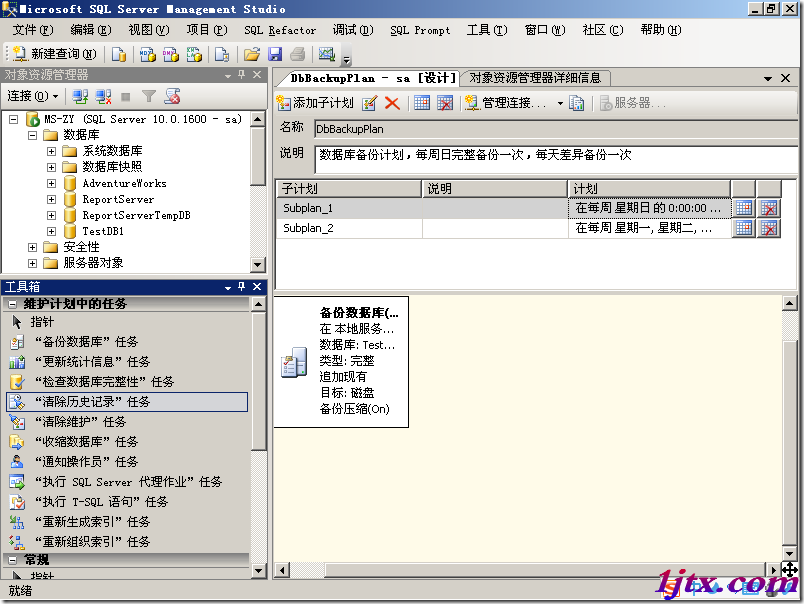Save the plan with the floppy disk icon
The image size is (804, 604).
click(x=275, y=54)
